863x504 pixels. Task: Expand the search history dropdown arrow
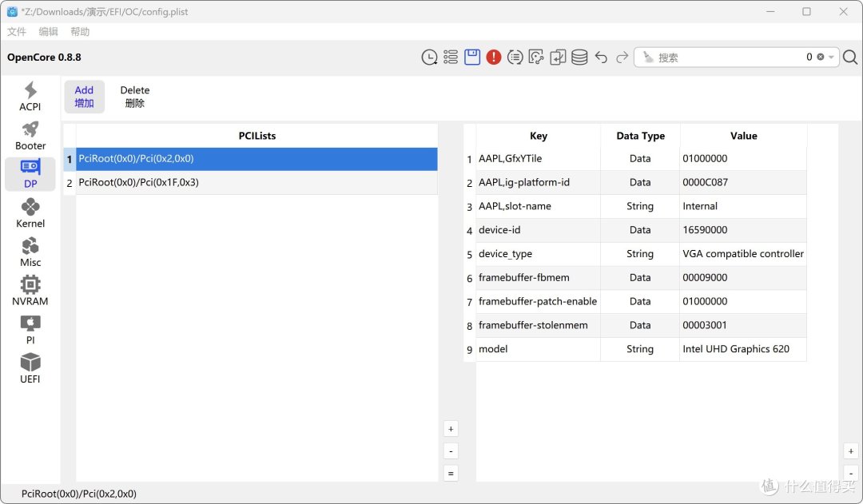pos(831,58)
